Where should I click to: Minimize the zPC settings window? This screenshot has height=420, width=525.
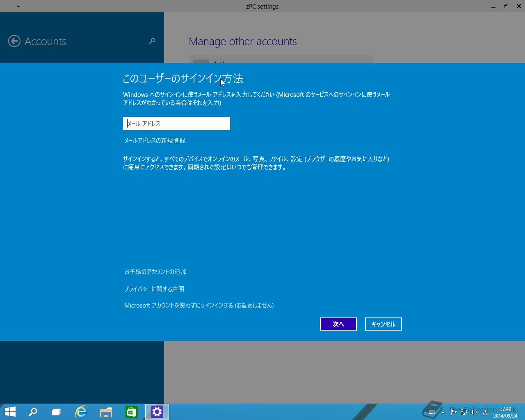click(x=493, y=7)
